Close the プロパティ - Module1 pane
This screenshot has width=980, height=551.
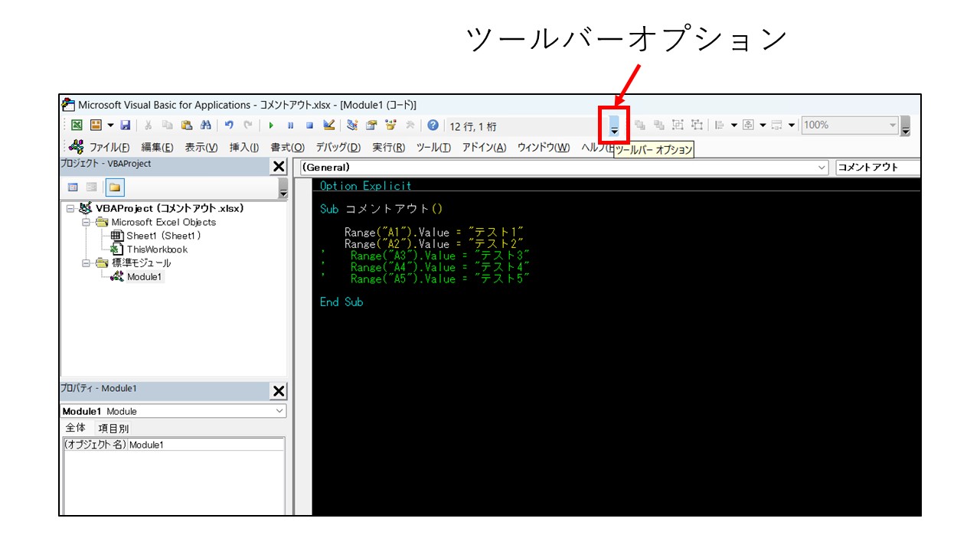(279, 391)
